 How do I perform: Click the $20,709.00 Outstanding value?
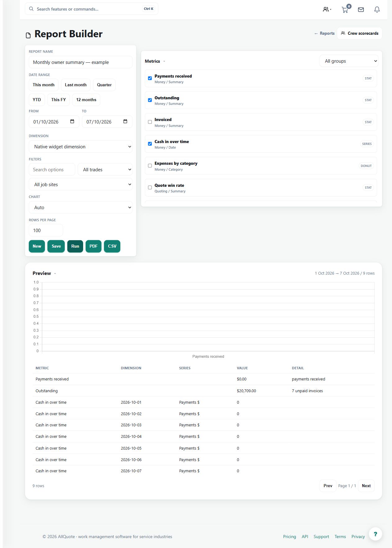pyautogui.click(x=246, y=391)
